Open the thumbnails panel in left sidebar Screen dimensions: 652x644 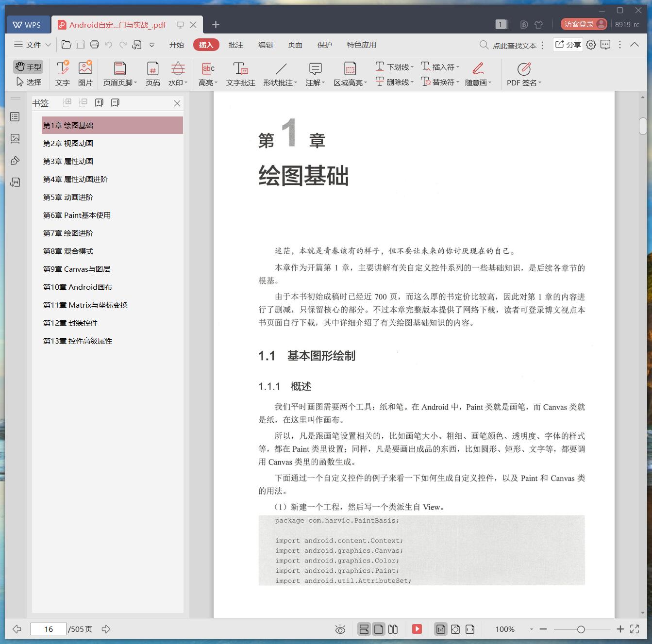point(15,139)
